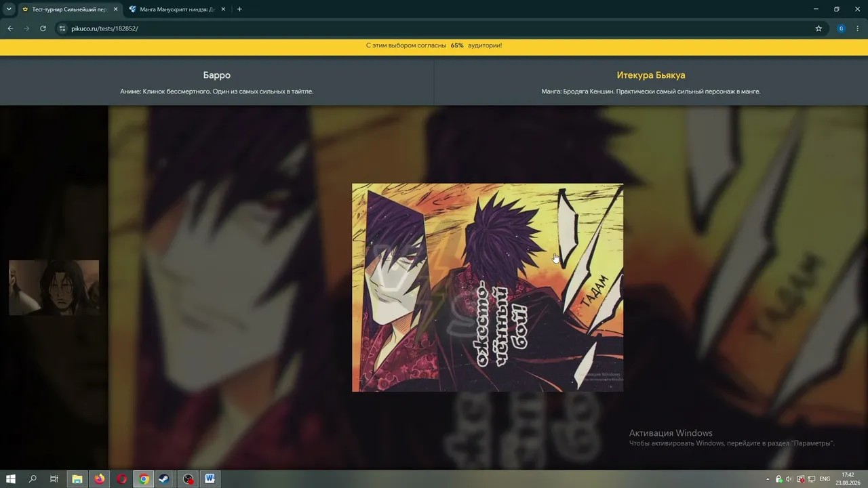Close the Chrome window
The image size is (868, 488).
(857, 9)
